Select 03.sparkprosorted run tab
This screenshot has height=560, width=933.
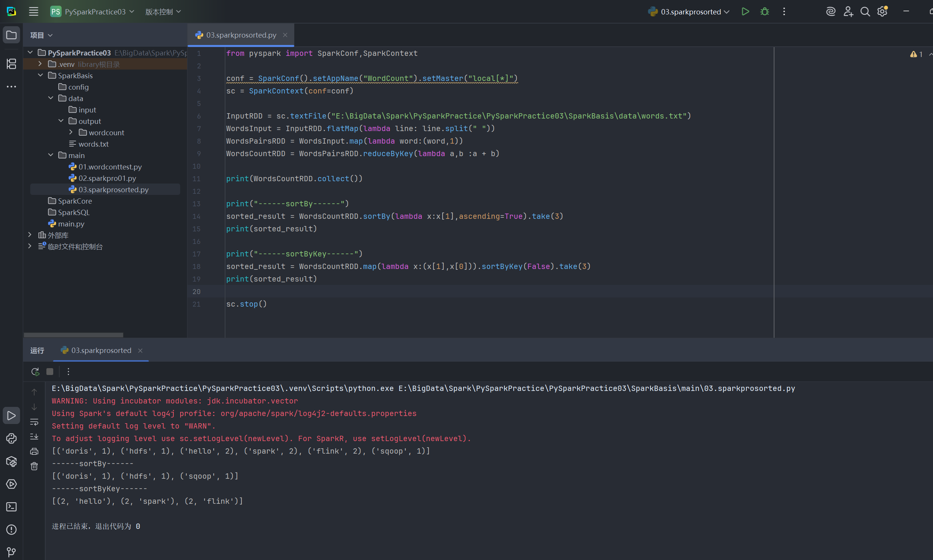(x=101, y=350)
